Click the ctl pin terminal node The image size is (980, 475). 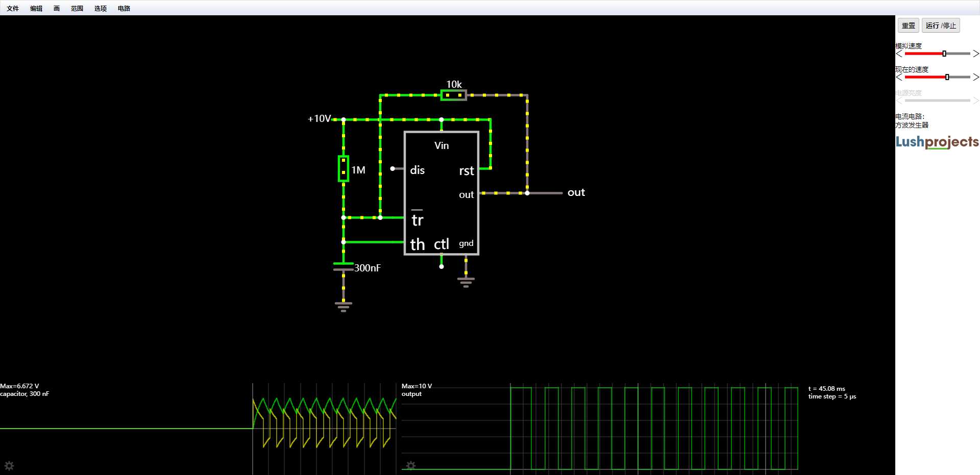(442, 266)
